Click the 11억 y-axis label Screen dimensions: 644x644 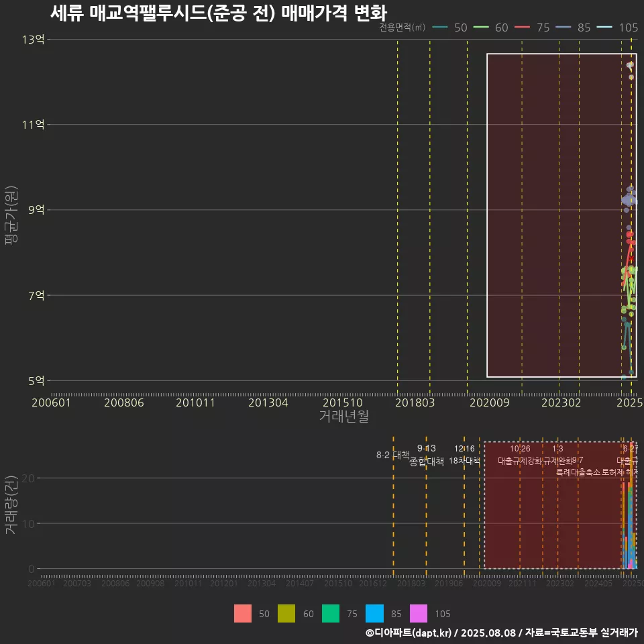pos(34,125)
